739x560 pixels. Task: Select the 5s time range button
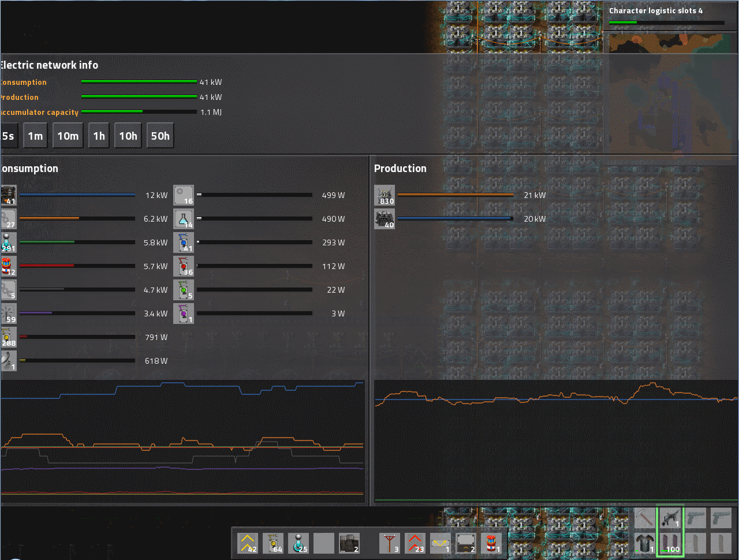point(8,136)
